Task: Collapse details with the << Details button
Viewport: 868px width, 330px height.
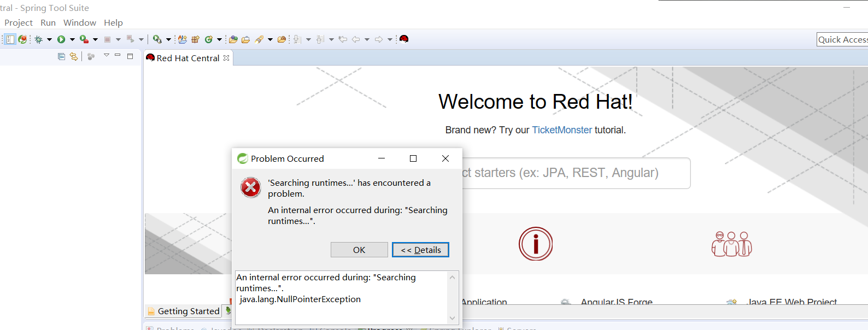Action: pyautogui.click(x=420, y=250)
